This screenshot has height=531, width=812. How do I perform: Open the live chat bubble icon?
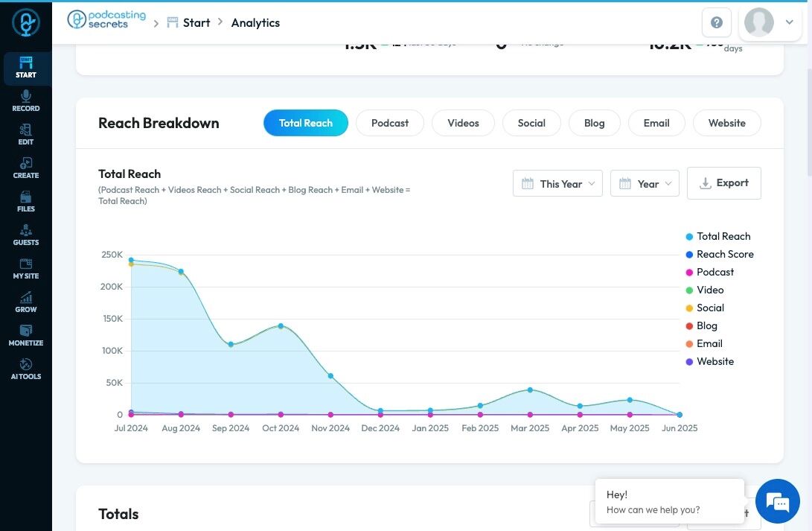pyautogui.click(x=777, y=501)
